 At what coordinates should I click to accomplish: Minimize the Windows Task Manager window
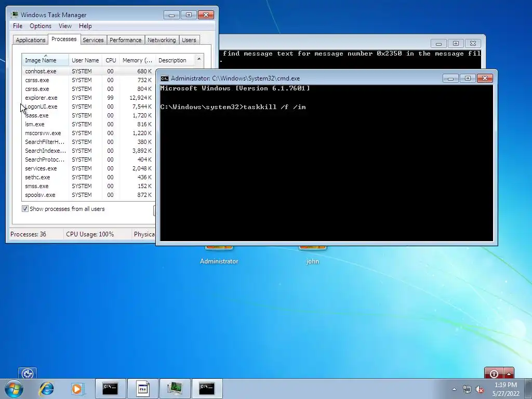pos(171,15)
